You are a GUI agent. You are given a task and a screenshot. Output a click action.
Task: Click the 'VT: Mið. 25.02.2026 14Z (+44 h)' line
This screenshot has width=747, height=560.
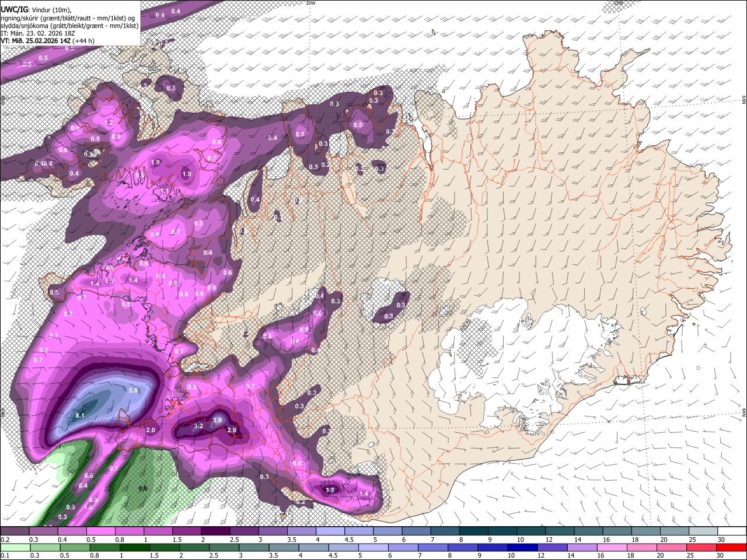(48, 41)
